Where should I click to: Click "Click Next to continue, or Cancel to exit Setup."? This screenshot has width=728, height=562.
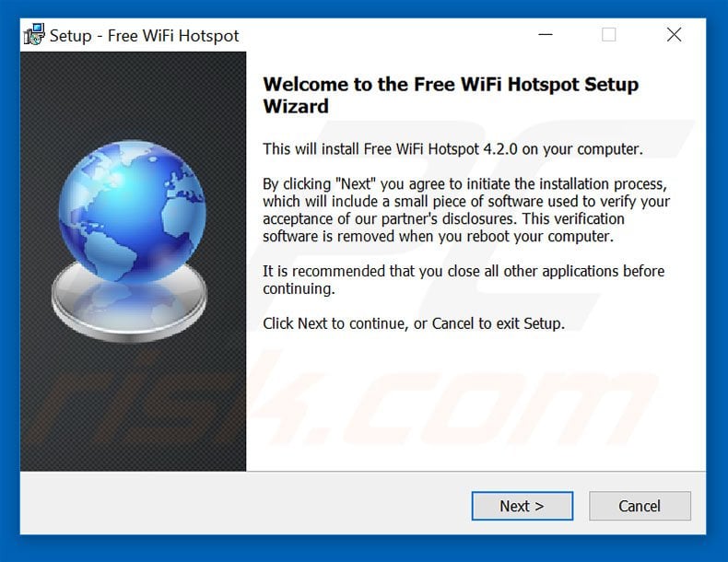click(414, 323)
